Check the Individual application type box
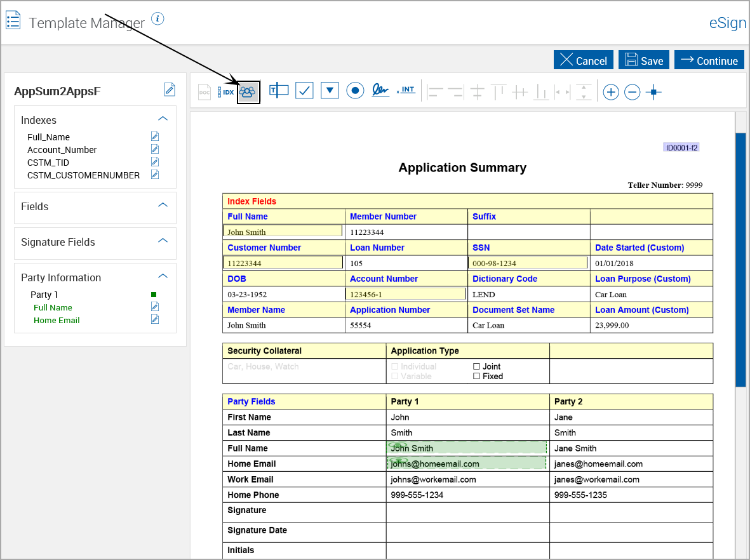 click(394, 366)
